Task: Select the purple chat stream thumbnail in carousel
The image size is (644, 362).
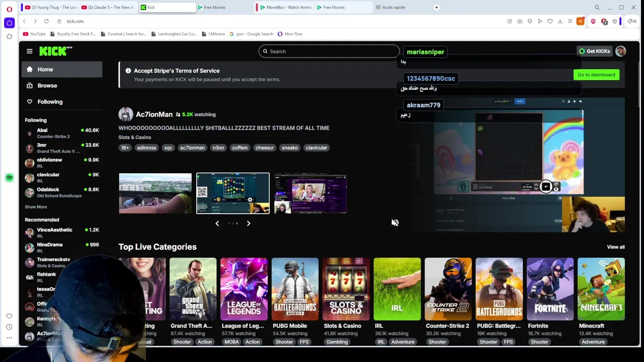Action: point(310,194)
